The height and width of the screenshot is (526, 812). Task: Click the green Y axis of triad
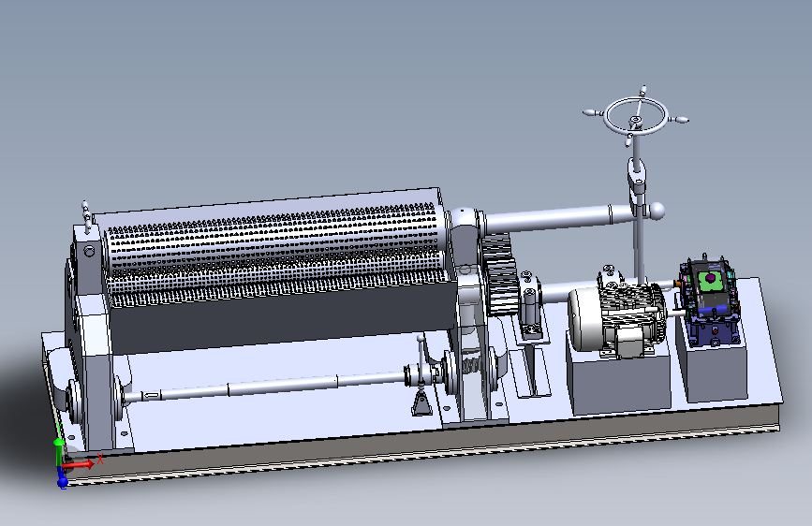pyautogui.click(x=58, y=451)
